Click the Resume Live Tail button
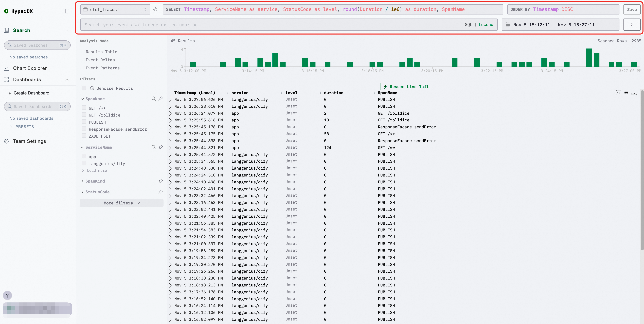Screen dimensions: 644x324 pyautogui.click(x=406, y=87)
